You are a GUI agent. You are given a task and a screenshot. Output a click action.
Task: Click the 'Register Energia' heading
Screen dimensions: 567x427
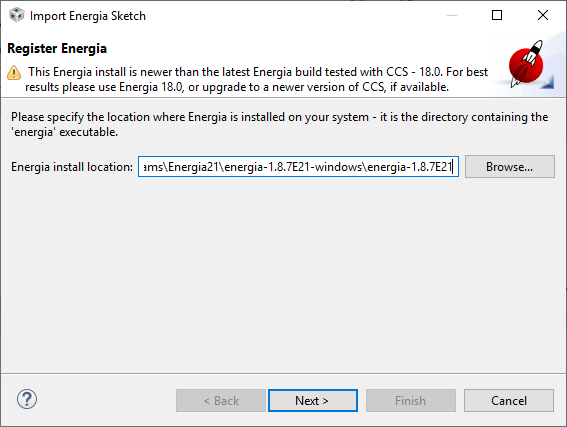(x=57, y=48)
